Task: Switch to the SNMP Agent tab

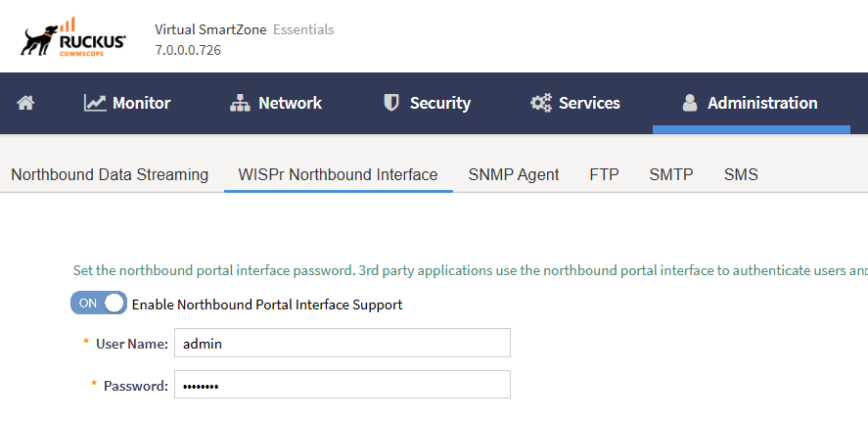Action: click(514, 175)
